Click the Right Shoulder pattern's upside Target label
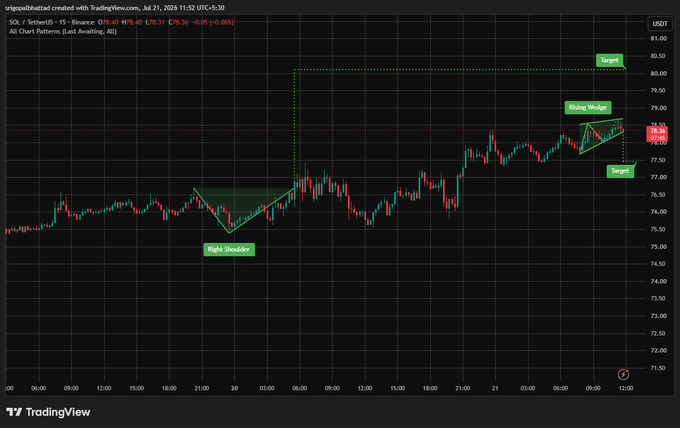 (x=609, y=60)
